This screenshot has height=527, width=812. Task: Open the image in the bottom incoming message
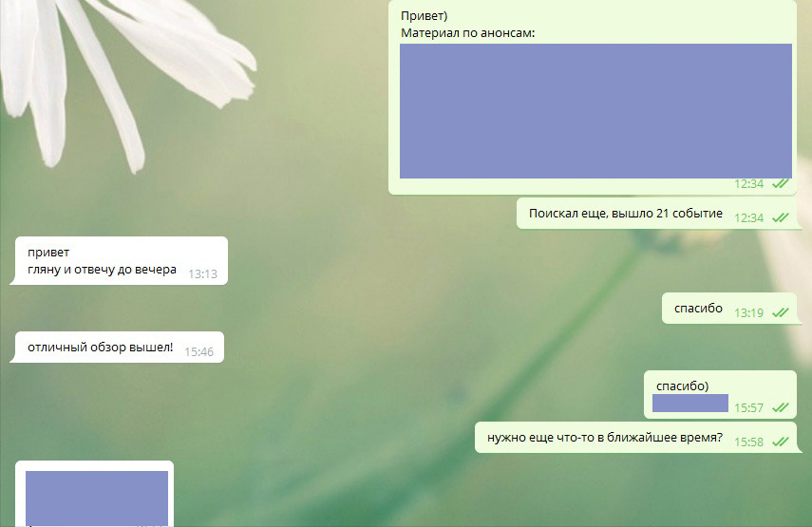coord(97,498)
